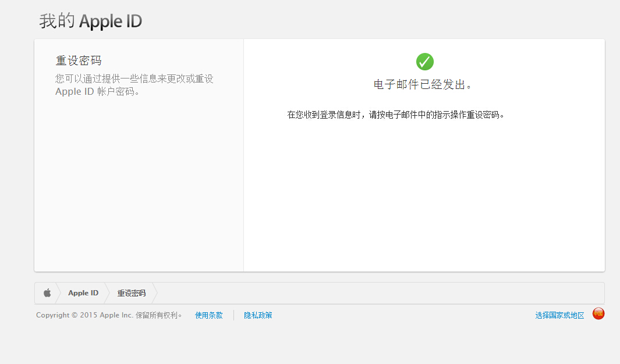Open the 使用条款 terms link
Viewport: 620px width, 364px height.
(x=209, y=315)
